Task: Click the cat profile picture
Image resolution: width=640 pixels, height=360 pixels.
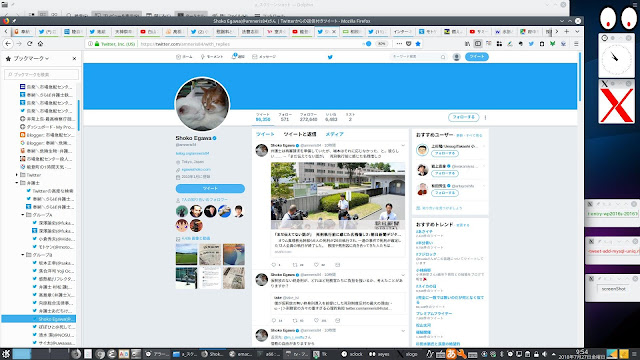Action: pos(202,104)
